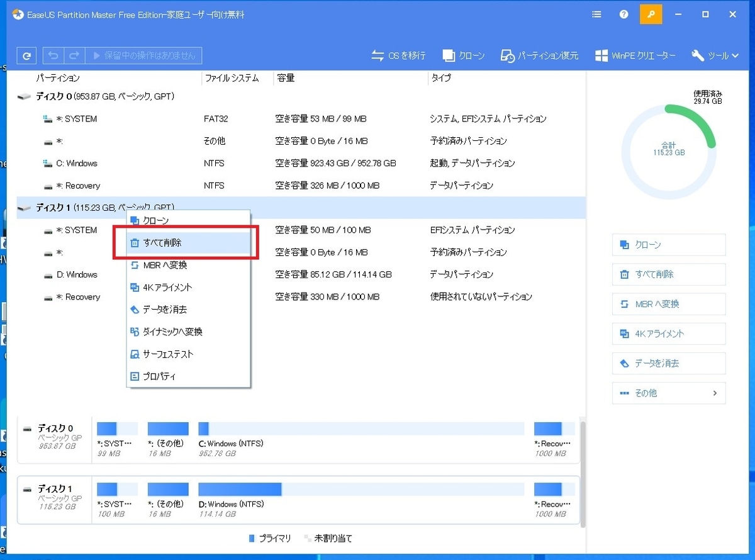Click the refresh icon in toolbar

click(26, 55)
